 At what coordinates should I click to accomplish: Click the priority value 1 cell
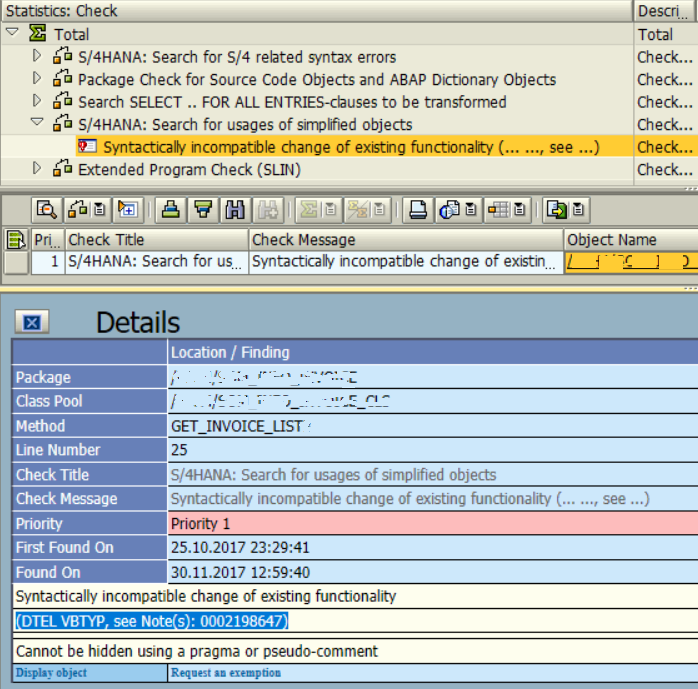click(x=48, y=262)
